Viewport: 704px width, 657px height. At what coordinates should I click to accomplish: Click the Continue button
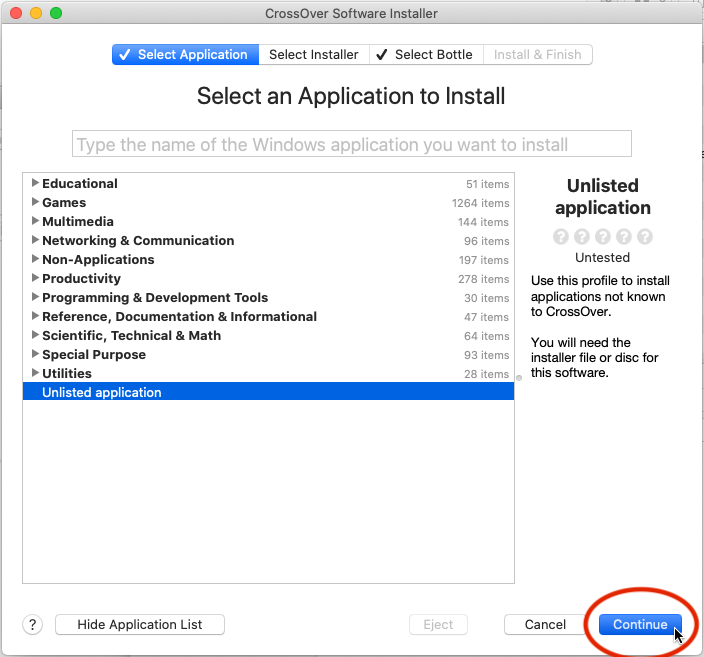(640, 624)
